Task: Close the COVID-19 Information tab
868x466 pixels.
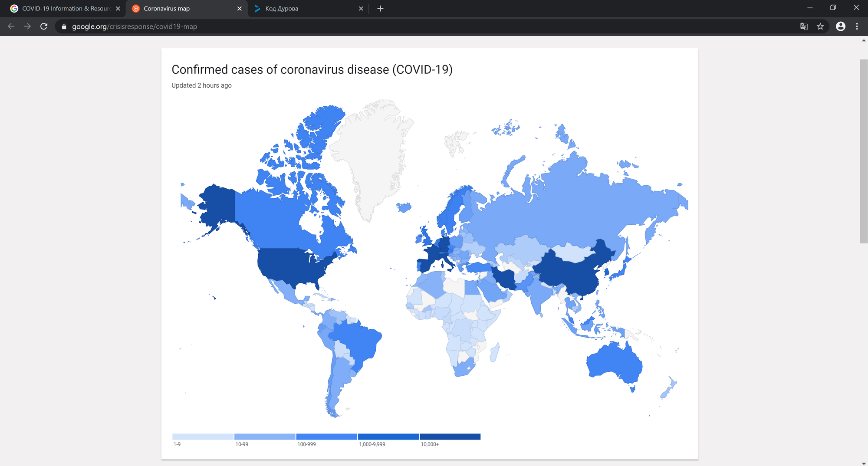Action: click(x=118, y=9)
